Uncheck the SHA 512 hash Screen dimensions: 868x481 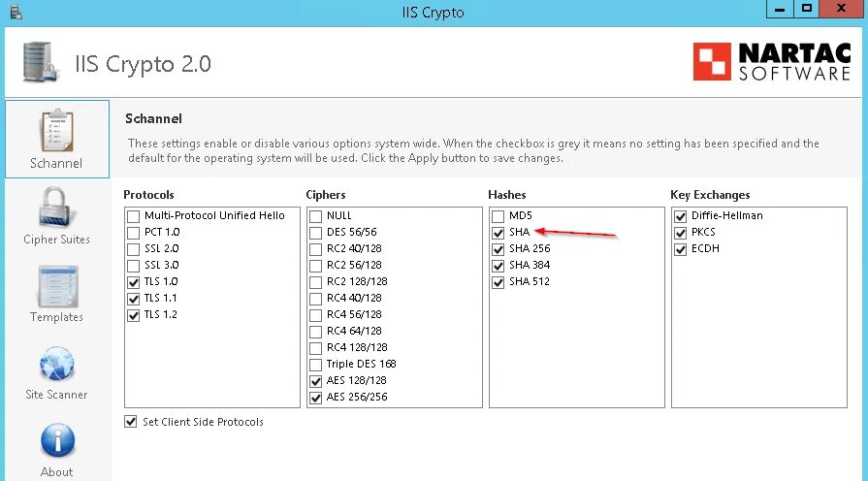(498, 282)
